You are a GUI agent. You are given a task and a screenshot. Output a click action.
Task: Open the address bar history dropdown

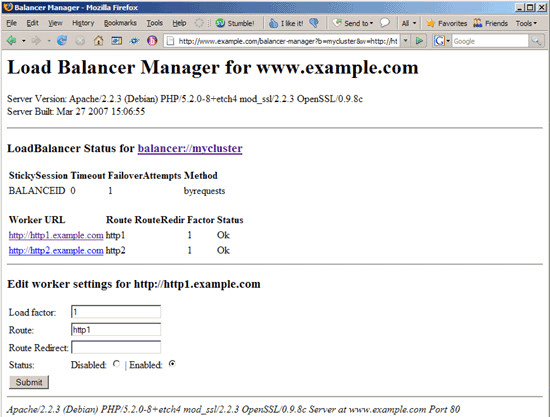point(405,41)
